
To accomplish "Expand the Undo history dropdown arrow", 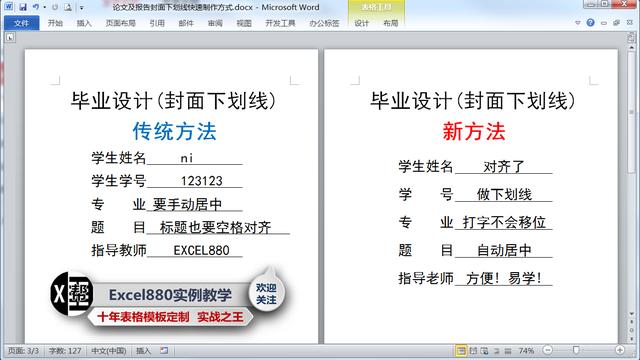I will [x=44, y=7].
